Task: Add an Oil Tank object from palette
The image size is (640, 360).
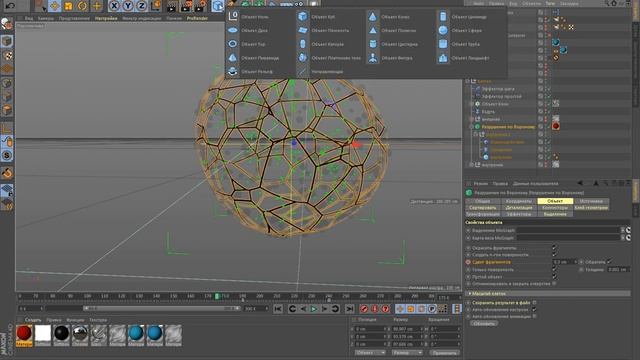Action: coord(393,44)
